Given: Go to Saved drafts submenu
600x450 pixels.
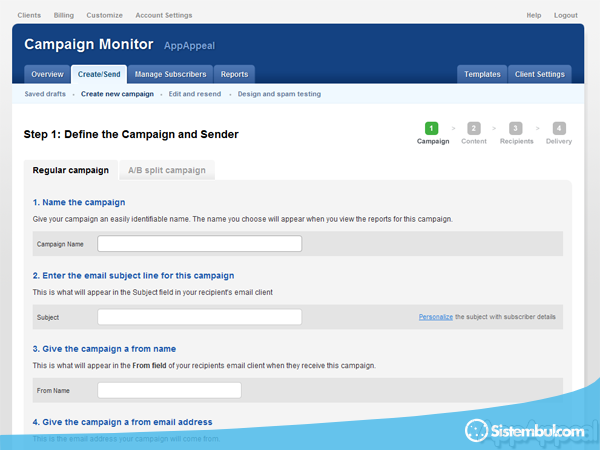Looking at the screenshot, I should [45, 94].
